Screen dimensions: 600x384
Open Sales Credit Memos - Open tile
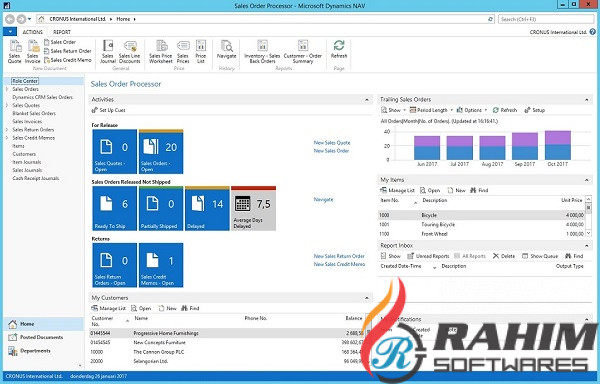(161, 265)
